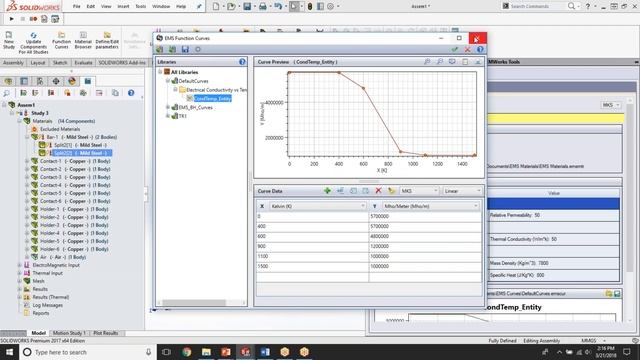Screen dimensions: 640x360
Task: Click the first library icon in curves toolbar
Action: 160,49
